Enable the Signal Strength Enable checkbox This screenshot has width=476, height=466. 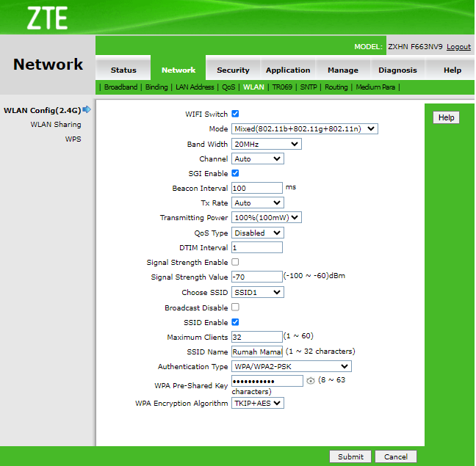pyautogui.click(x=235, y=262)
